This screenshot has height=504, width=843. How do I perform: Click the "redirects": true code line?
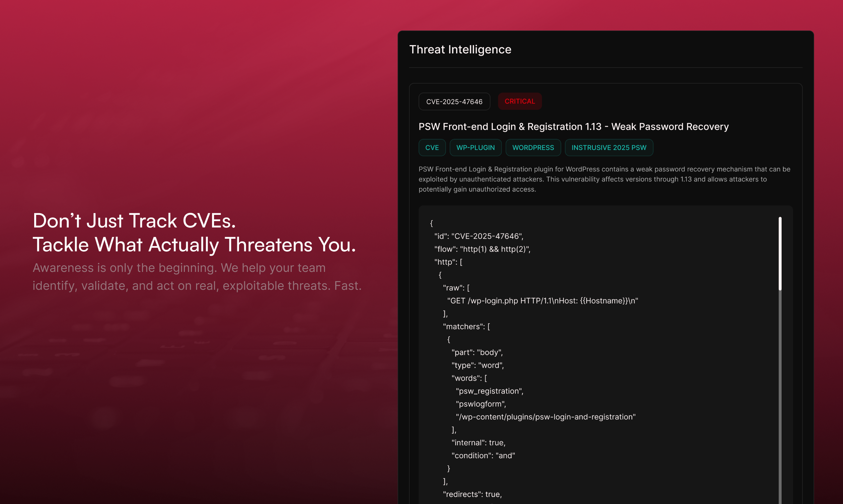pos(472,494)
